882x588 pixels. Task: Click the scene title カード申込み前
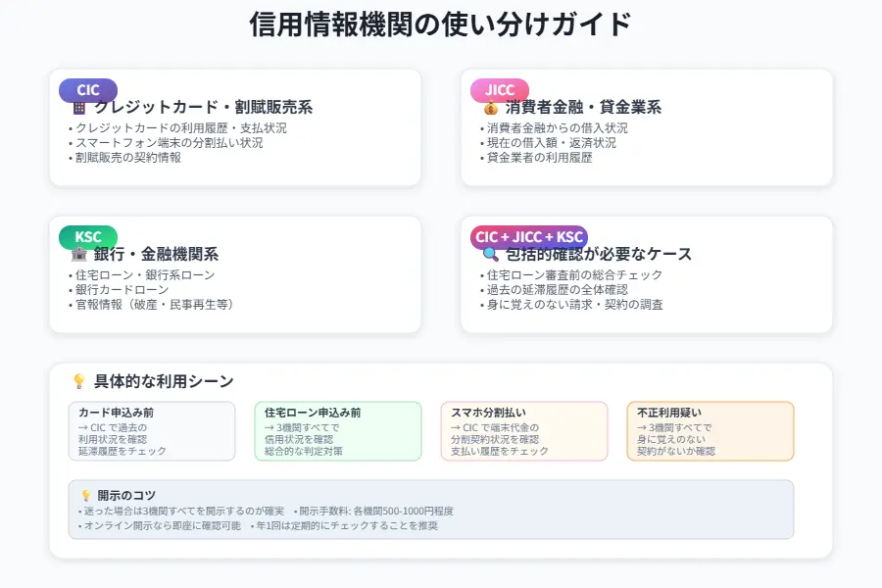pyautogui.click(x=116, y=413)
